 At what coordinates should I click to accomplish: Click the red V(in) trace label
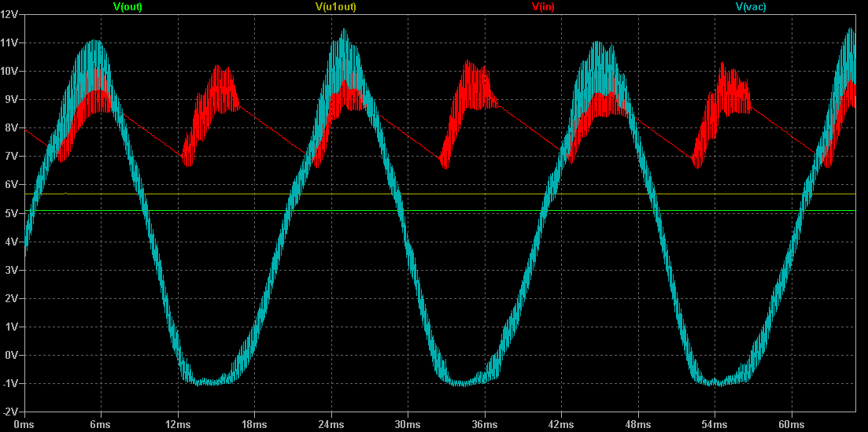544,6
